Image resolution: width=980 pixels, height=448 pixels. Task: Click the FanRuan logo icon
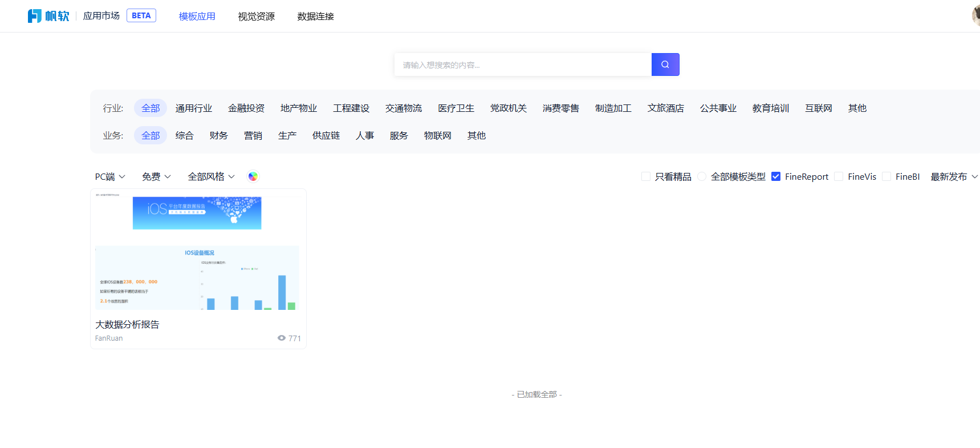pos(35,16)
